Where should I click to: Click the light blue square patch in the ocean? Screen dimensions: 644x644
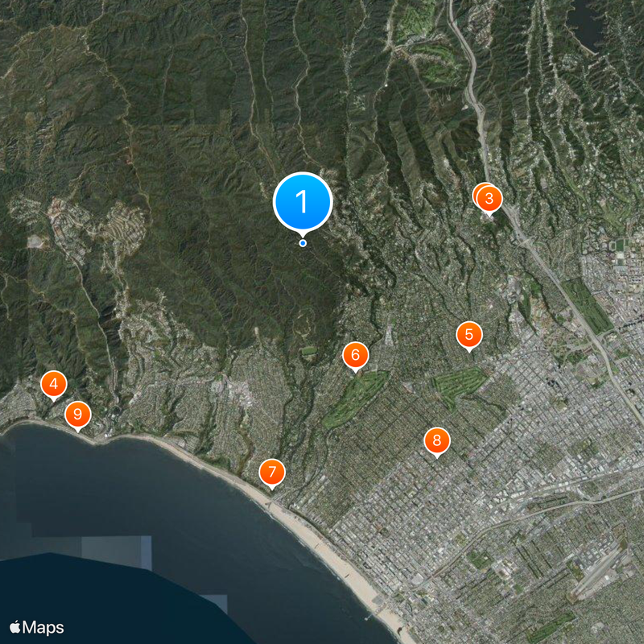(x=116, y=552)
